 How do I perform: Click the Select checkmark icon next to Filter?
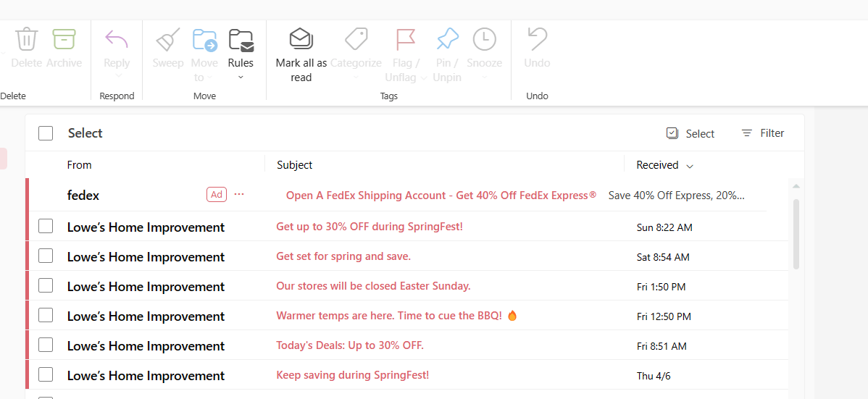[672, 133]
